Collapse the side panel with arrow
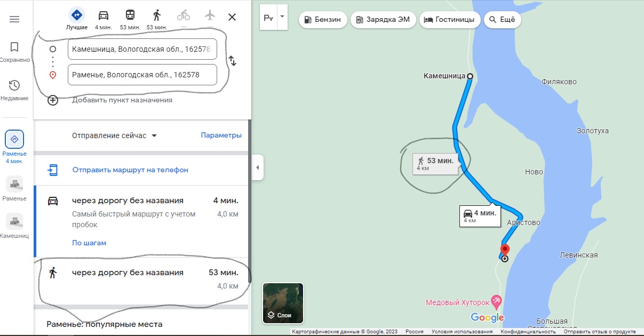The width and height of the screenshot is (644, 336). coord(257,167)
